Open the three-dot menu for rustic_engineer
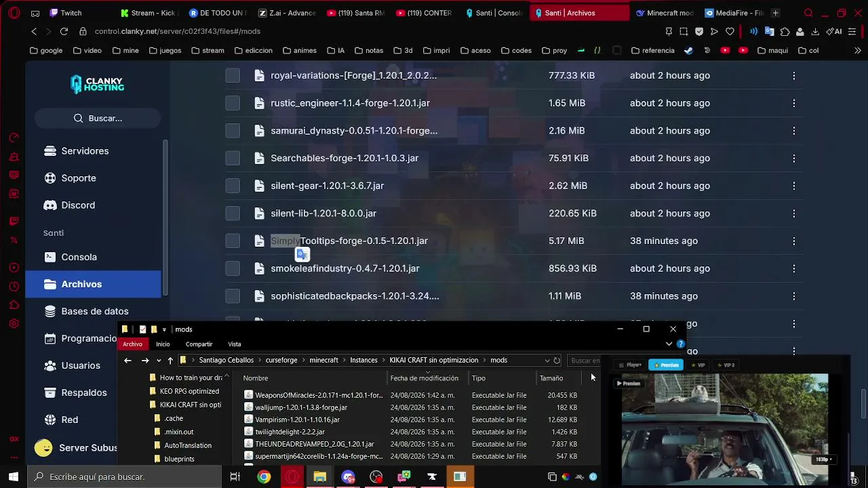The width and height of the screenshot is (868, 488). (x=793, y=103)
